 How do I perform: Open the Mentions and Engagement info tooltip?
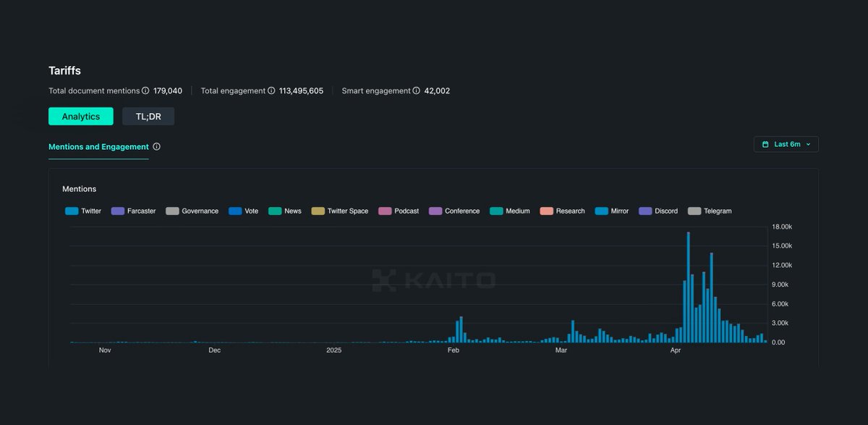point(156,146)
